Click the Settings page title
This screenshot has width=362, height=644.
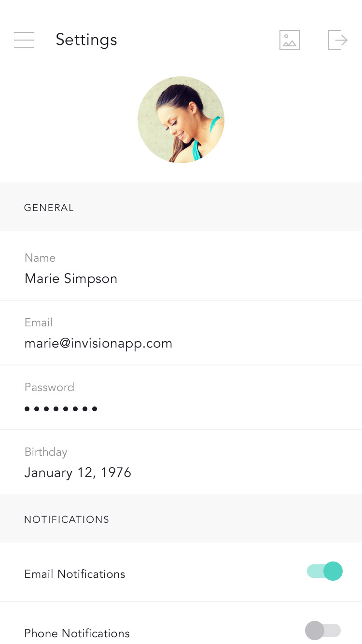(86, 40)
